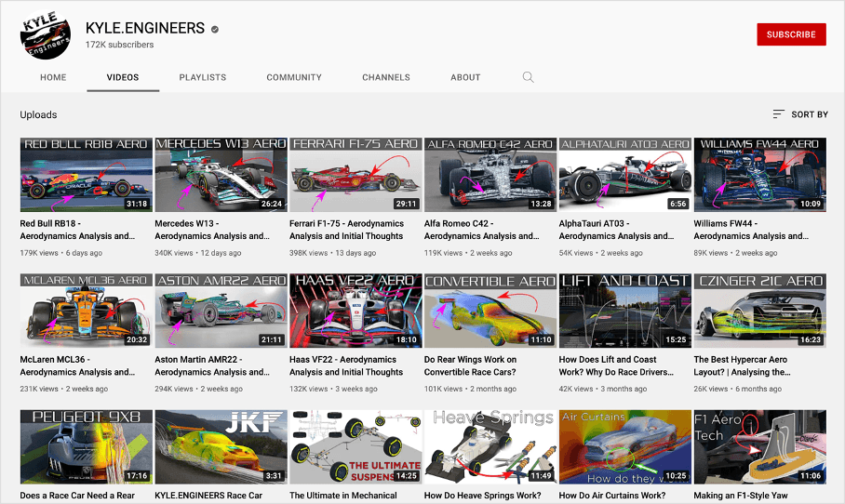Click '42K views • 3 months ago' text
The image size is (845, 504).
coord(602,389)
